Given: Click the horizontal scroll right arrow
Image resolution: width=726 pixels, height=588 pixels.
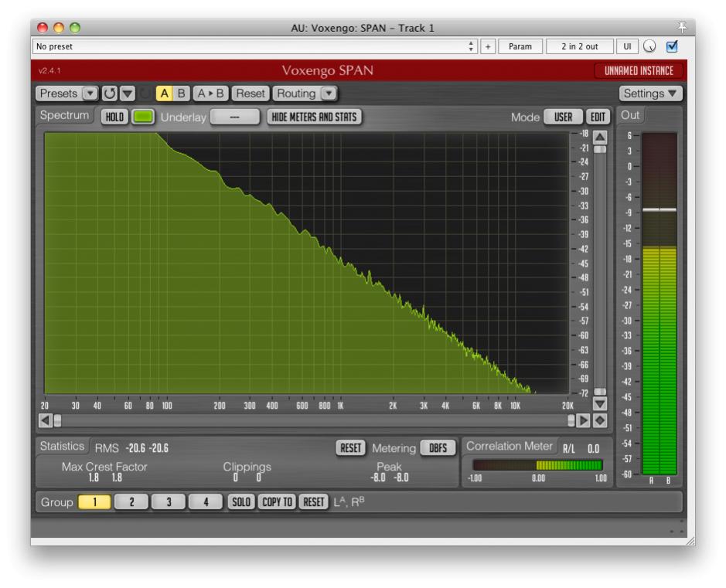Looking at the screenshot, I should (584, 420).
